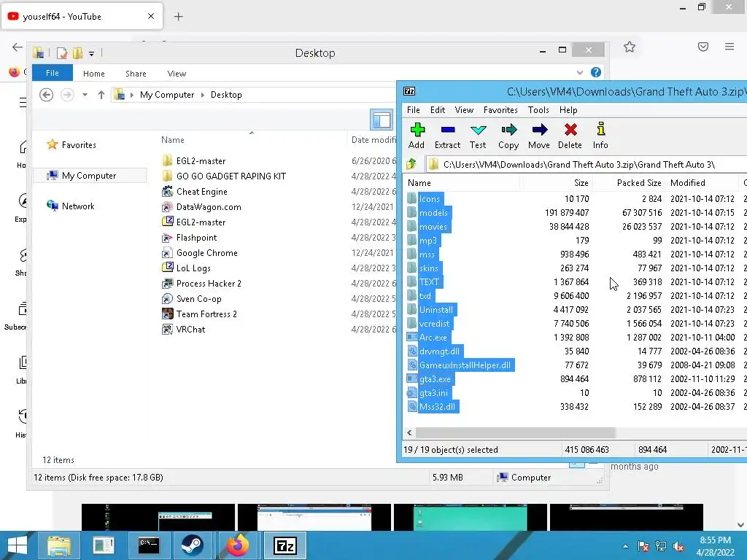Click the Add button in 7-Zip toolbar

pos(417,136)
